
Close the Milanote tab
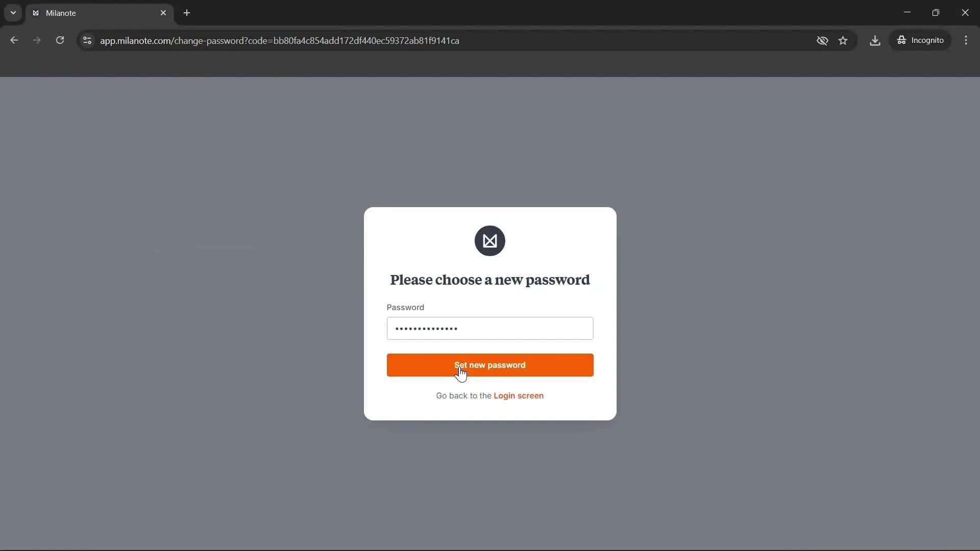tap(163, 13)
